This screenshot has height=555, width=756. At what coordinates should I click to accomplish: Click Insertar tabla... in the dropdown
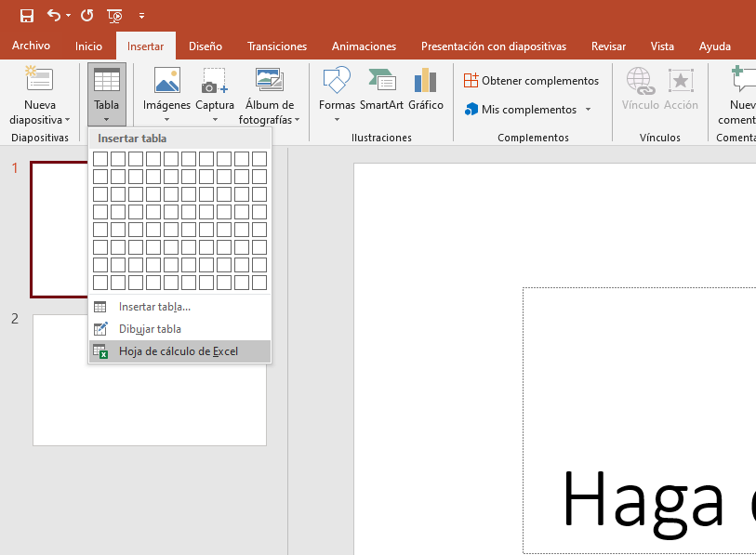pos(179,306)
